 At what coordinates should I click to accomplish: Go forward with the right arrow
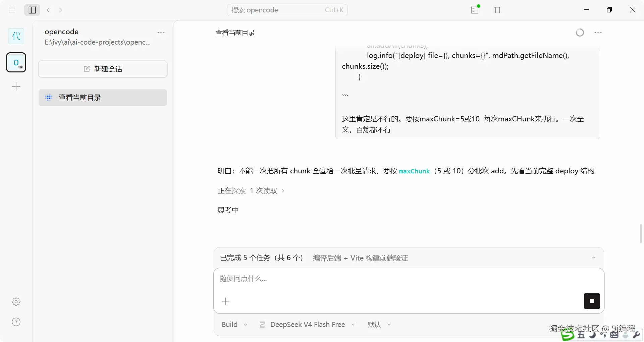tap(60, 10)
